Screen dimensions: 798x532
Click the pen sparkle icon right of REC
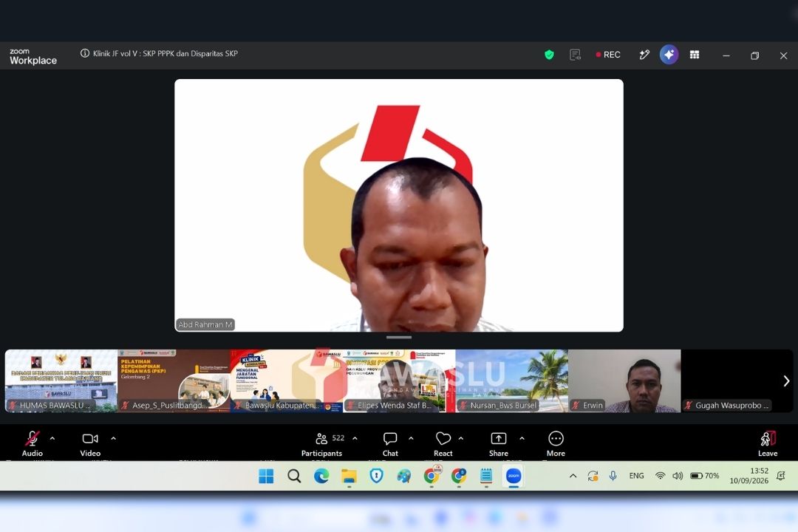[x=644, y=55]
